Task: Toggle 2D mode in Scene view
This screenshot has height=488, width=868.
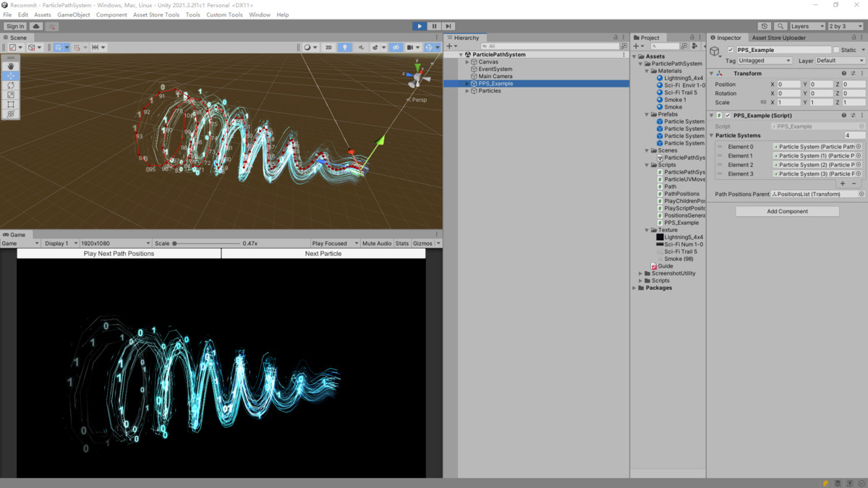Action: point(328,48)
